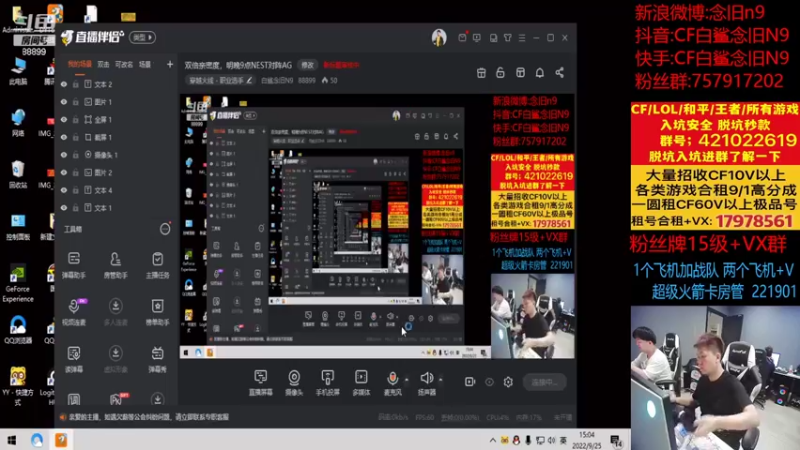Hide the 截屏 1 layer
Viewport: 800px width, 450px height.
[64, 137]
